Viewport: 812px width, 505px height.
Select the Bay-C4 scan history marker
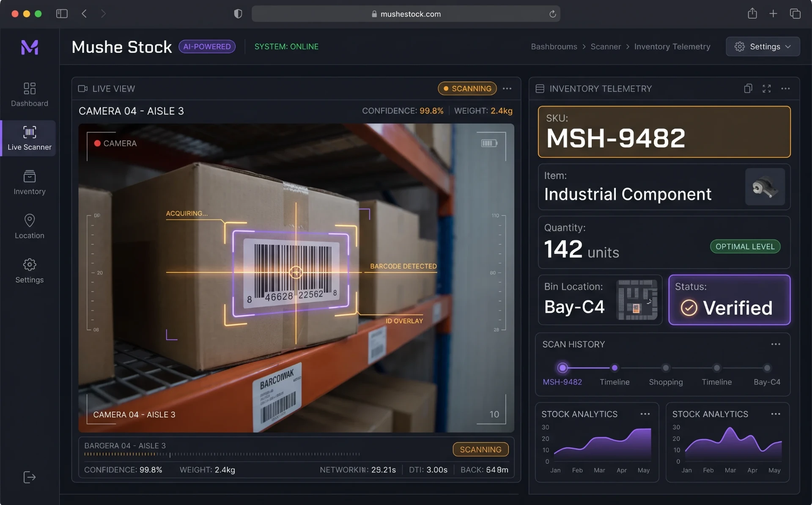(x=767, y=368)
